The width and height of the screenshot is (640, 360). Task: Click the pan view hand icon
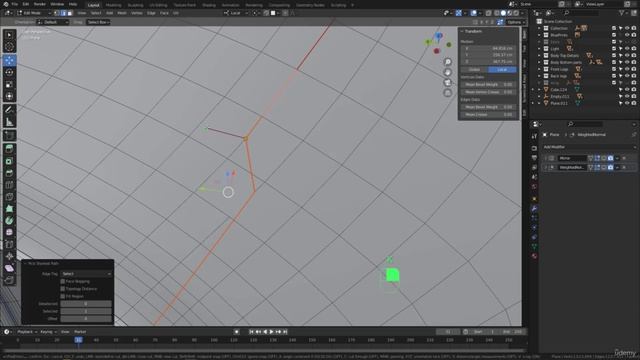[448, 72]
